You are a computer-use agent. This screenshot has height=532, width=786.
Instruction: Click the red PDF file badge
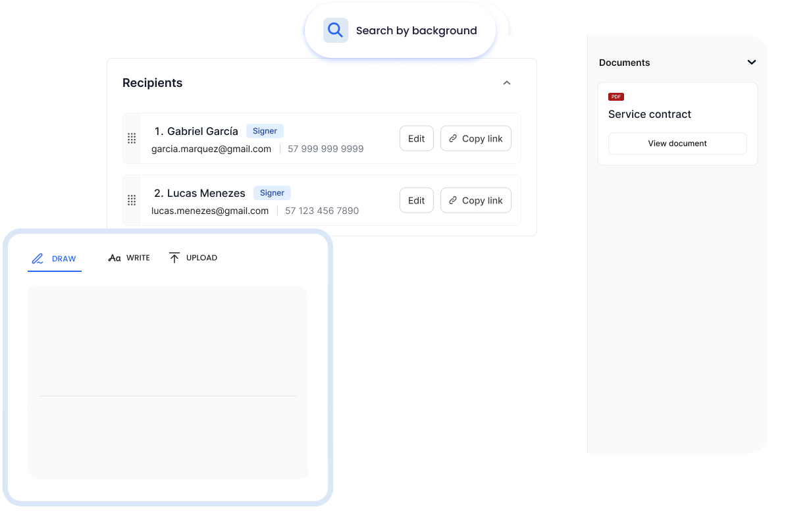click(x=616, y=97)
